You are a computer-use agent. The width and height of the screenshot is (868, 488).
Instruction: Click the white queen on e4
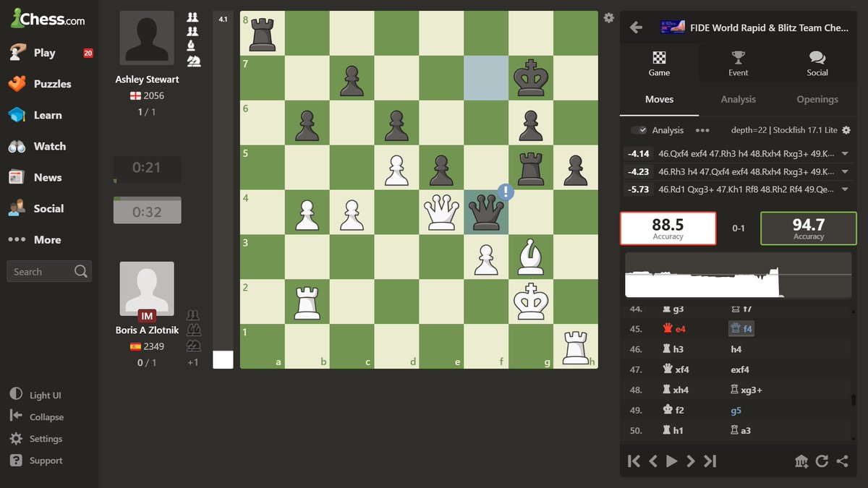click(x=441, y=213)
